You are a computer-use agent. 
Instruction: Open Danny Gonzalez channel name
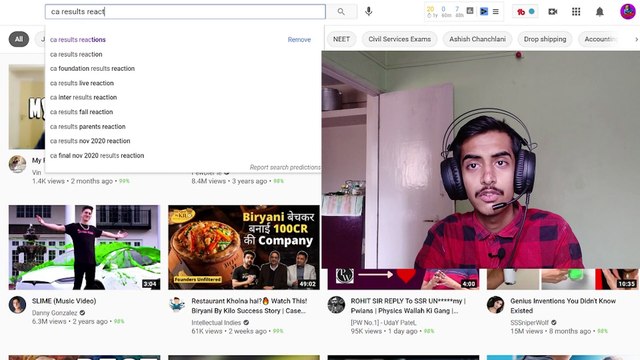54,313
